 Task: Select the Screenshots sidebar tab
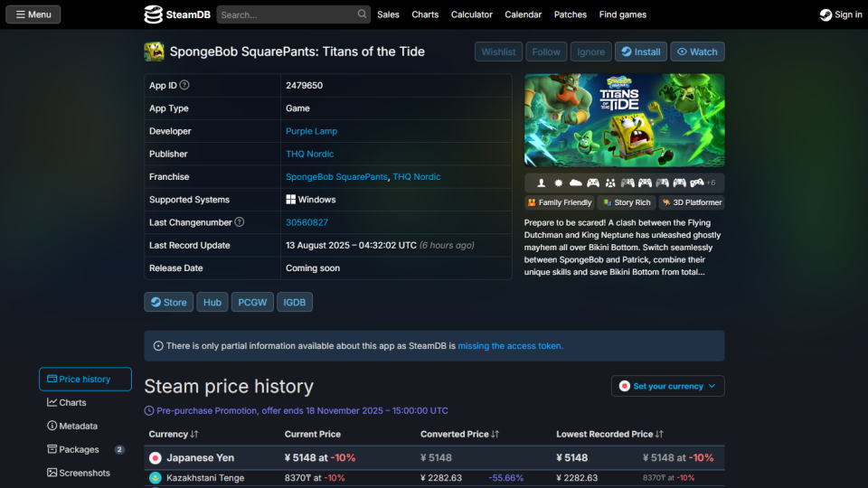click(x=85, y=473)
